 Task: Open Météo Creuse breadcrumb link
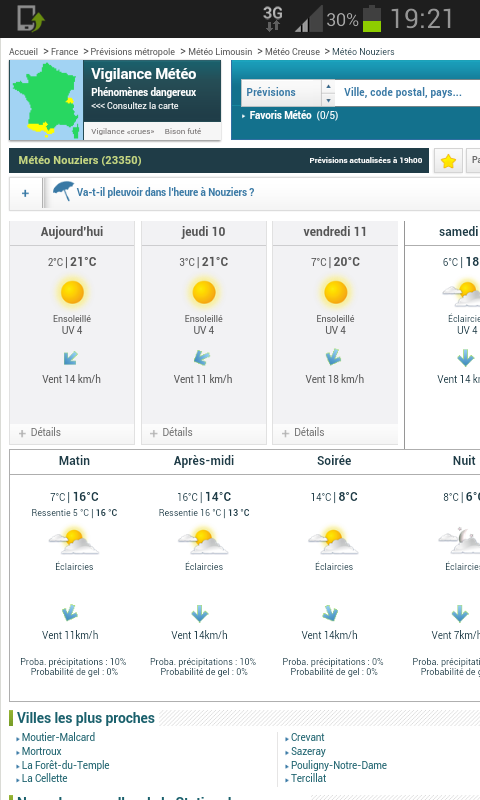(x=292, y=52)
